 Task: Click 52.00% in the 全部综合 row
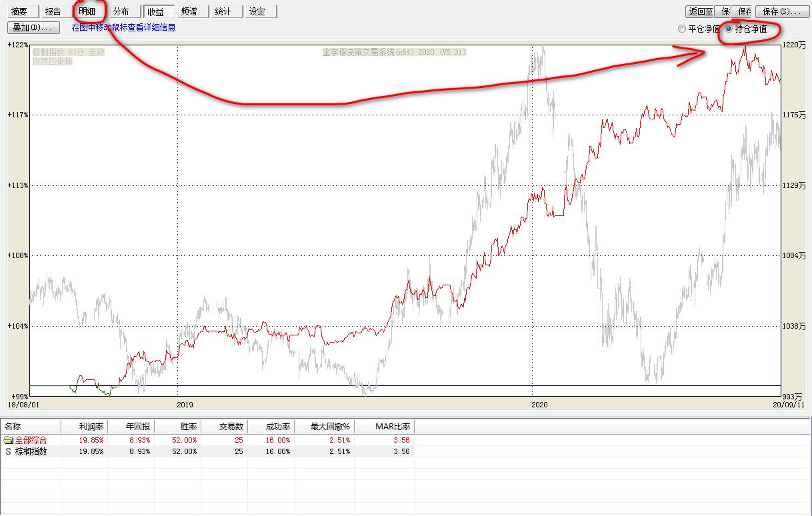tap(185, 440)
